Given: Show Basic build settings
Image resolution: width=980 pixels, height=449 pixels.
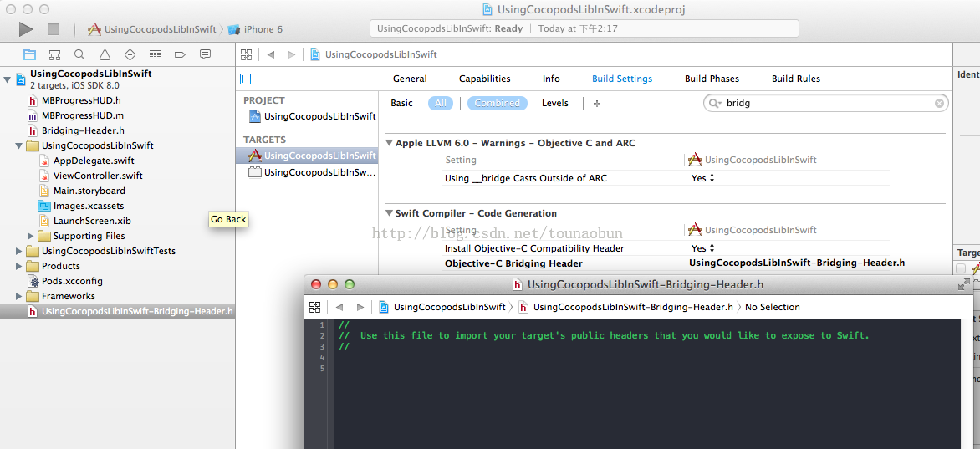Looking at the screenshot, I should (402, 103).
